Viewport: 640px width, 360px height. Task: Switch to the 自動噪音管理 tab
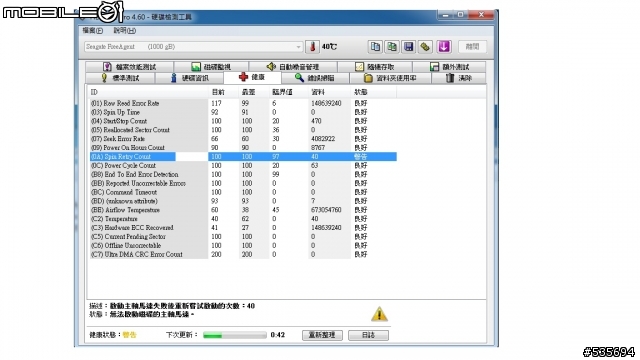point(293,67)
